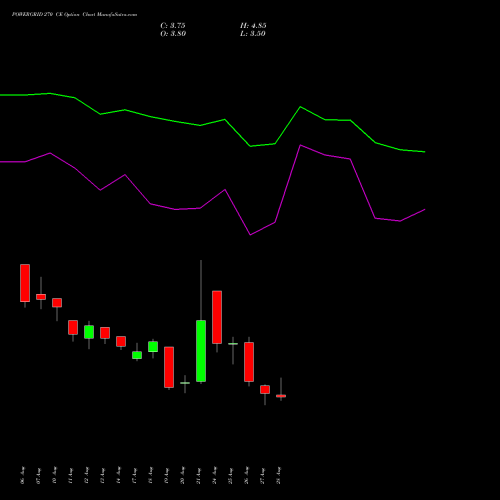The height and width of the screenshot is (500, 500).
Task: Click the POWERGRID 270 CE Option chart title
Action: coord(74,15)
